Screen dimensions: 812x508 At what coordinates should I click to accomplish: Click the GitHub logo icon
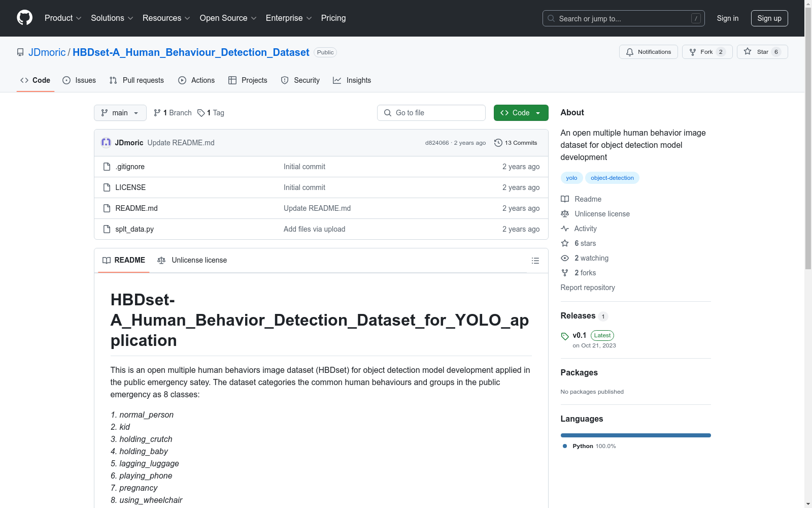24,18
